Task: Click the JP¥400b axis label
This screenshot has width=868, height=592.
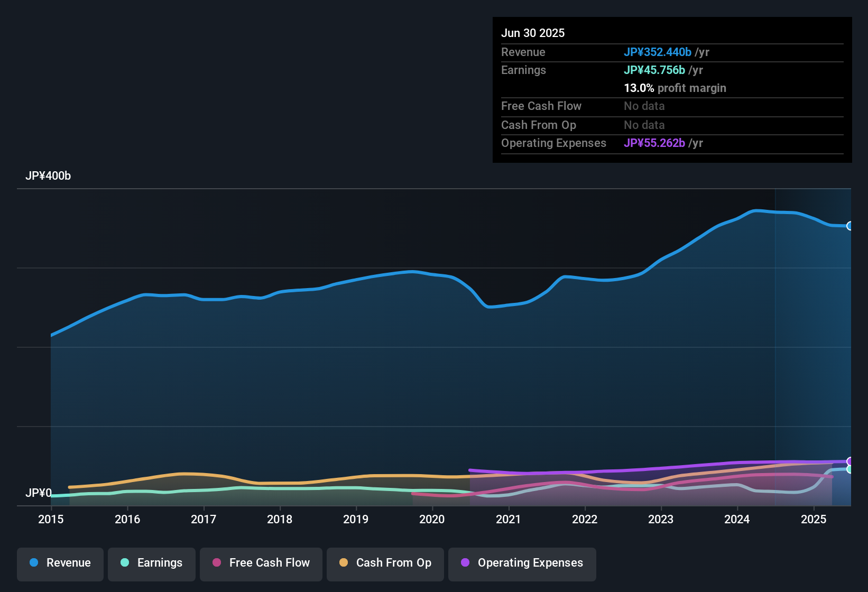Action: [49, 176]
